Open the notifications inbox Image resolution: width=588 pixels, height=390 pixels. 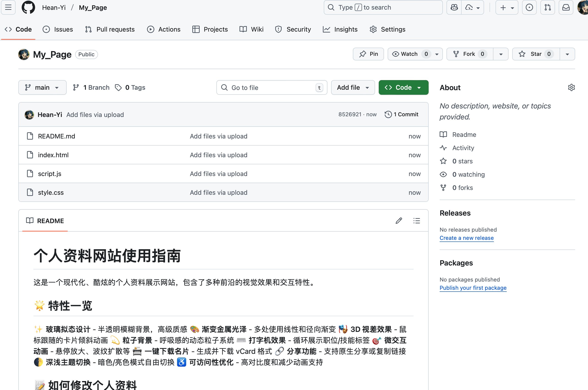point(566,8)
